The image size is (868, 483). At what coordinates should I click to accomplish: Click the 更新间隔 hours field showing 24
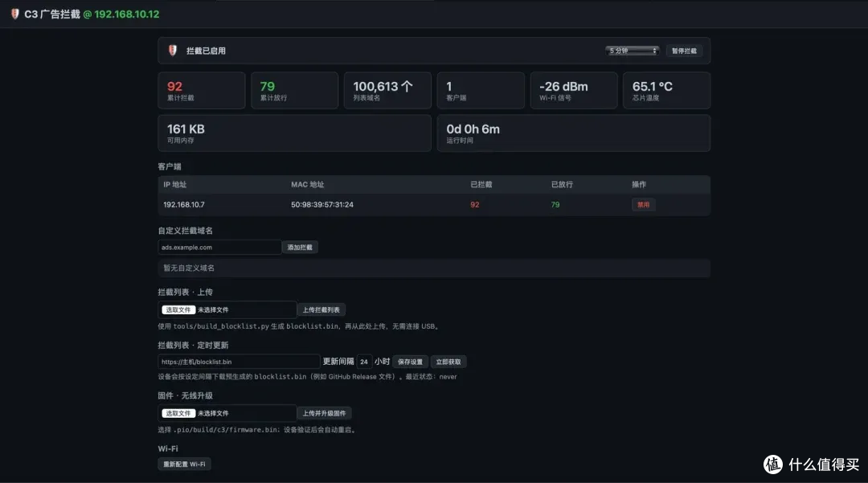click(364, 362)
